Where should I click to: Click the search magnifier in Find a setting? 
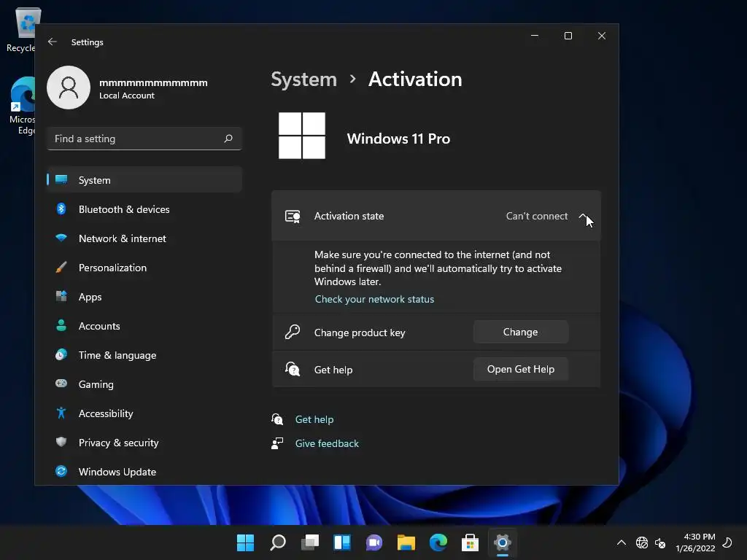[228, 139]
